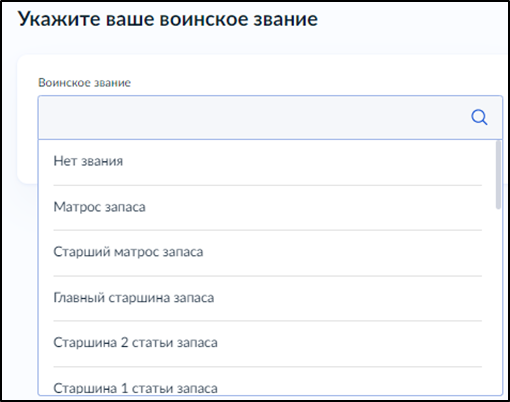Set rank to reserve sailor
This screenshot has height=402, width=510.
pos(268,207)
